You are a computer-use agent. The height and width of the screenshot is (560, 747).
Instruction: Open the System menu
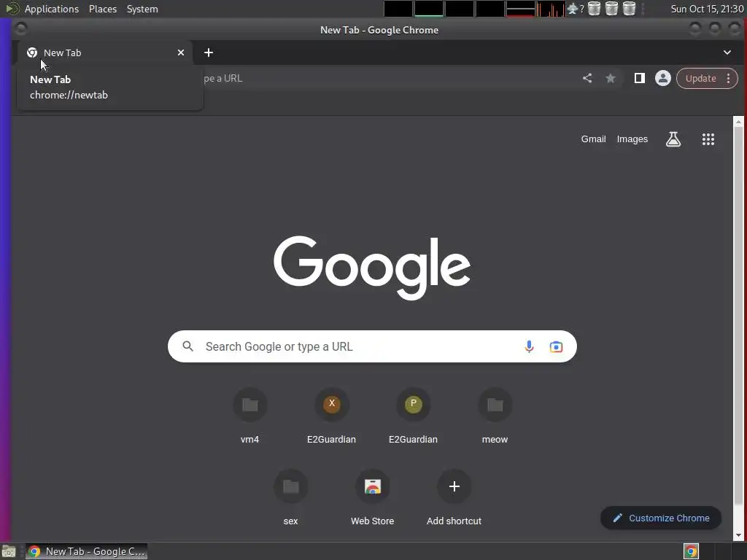pos(142,9)
